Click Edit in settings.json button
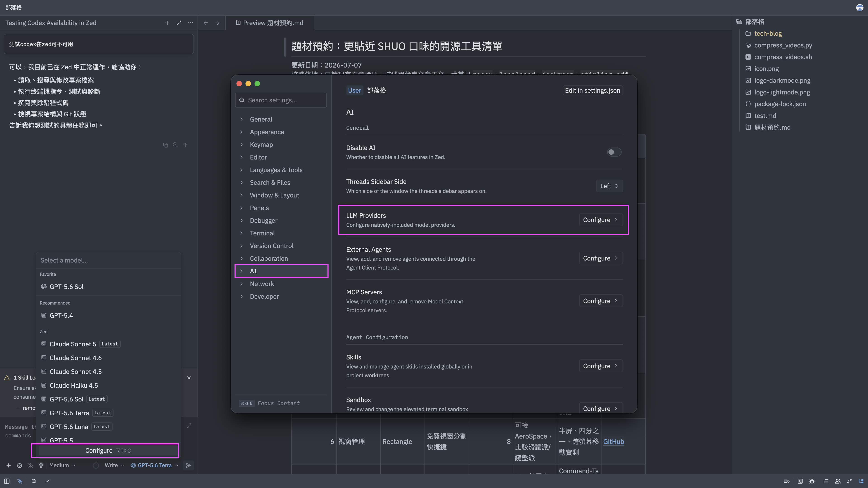 tap(592, 91)
